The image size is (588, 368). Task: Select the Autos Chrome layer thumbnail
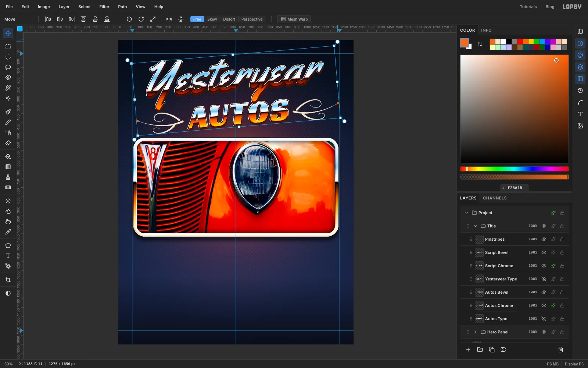click(x=479, y=305)
